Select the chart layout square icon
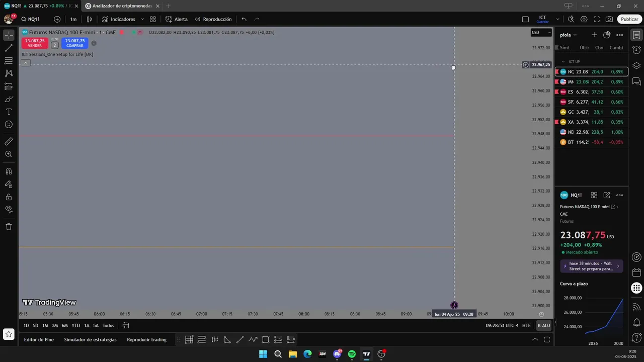 (x=525, y=19)
